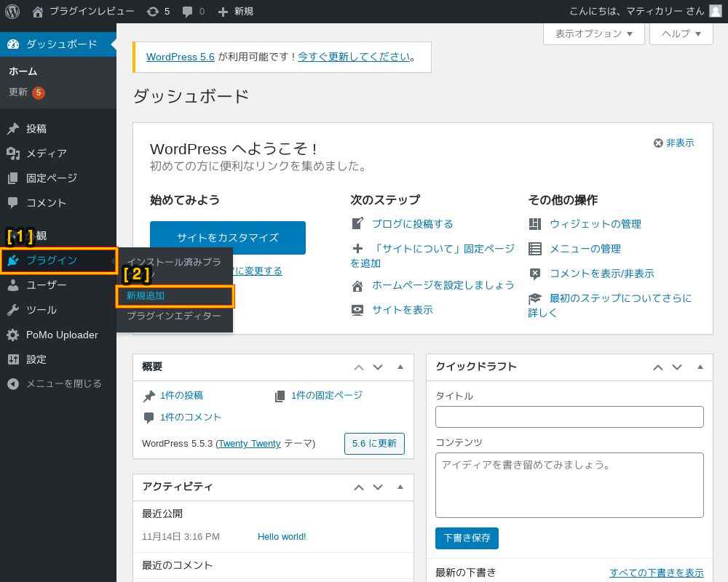The image size is (728, 582).
Task: Open the Twenty Twenty theme link
Action: click(x=249, y=444)
